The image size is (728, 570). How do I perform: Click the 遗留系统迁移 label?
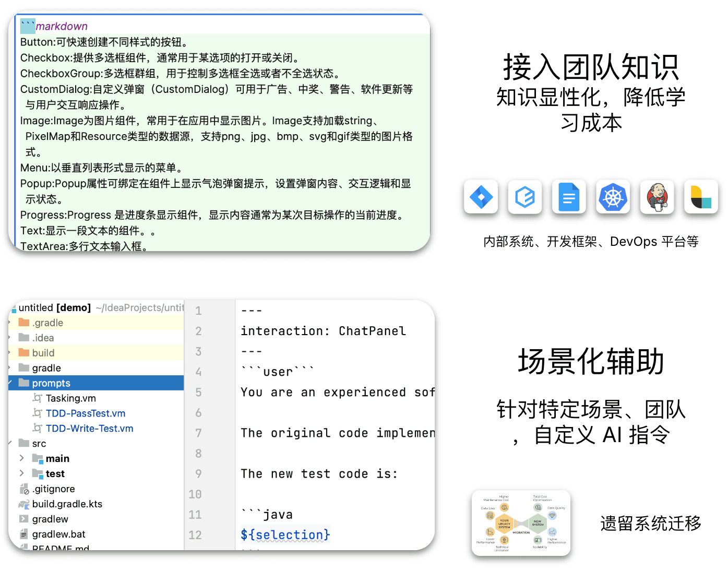point(651,523)
